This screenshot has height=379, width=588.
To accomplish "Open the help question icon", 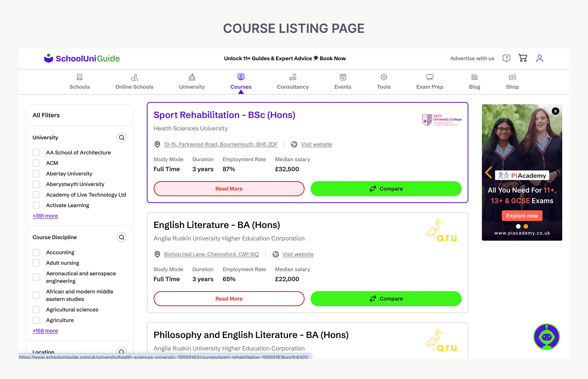I will coord(506,58).
